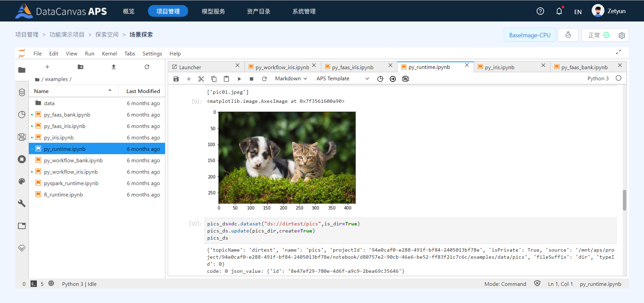
Task: Open the Zetyun user avatar
Action: tap(598, 11)
